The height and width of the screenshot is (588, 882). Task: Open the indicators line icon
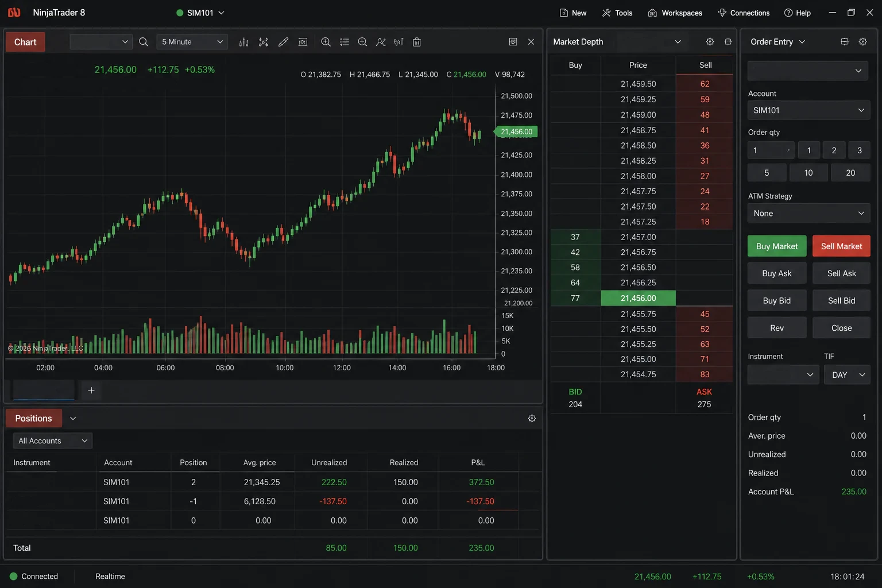click(x=381, y=42)
